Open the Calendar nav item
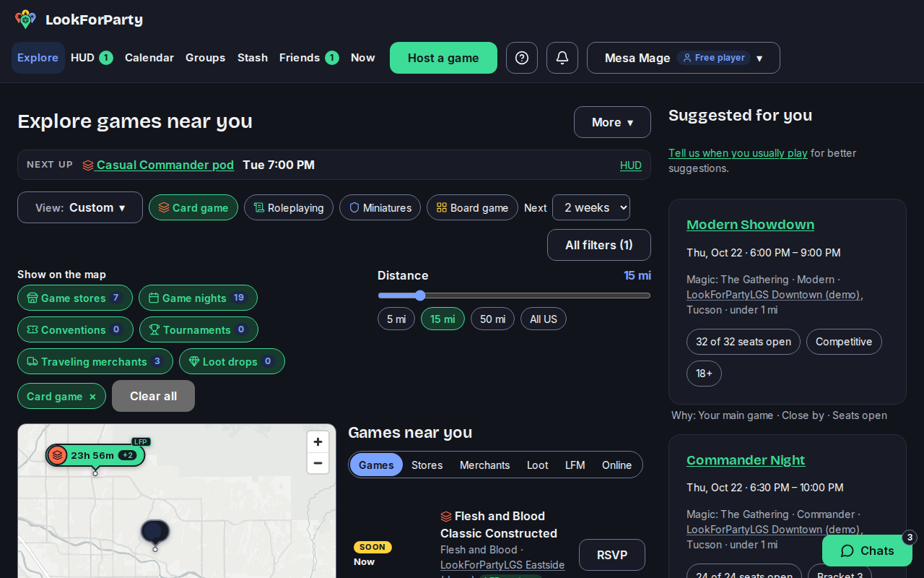Viewport: 924px width, 578px height. (149, 58)
